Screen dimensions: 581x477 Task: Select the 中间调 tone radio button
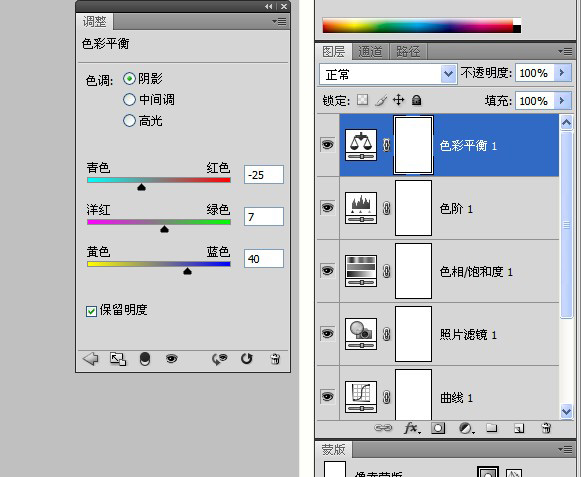(x=129, y=99)
